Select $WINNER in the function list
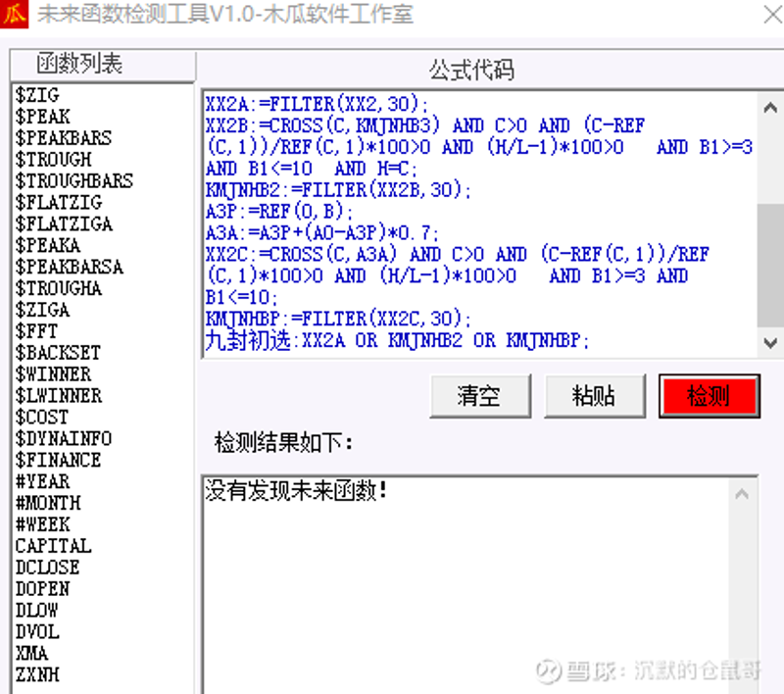This screenshot has width=784, height=694. (54, 374)
